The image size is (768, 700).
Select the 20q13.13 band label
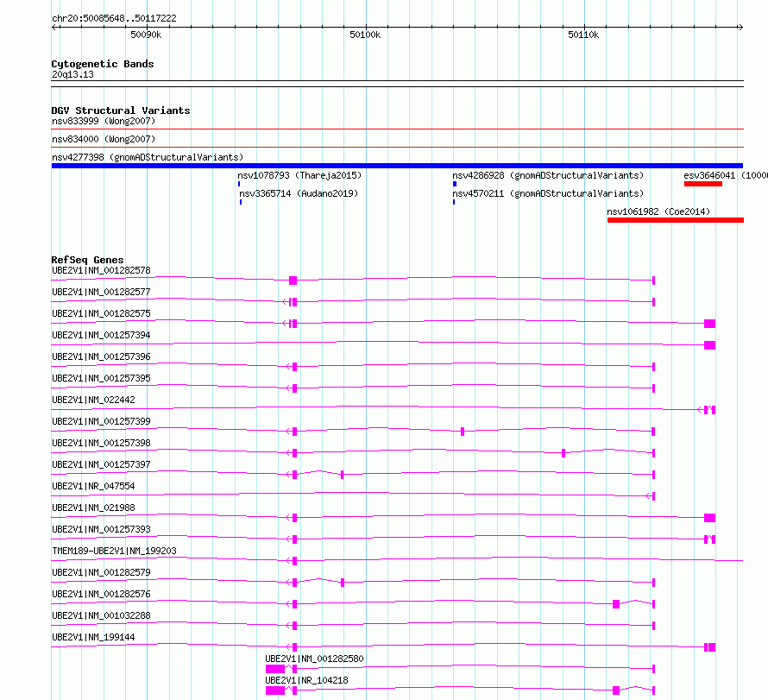(x=72, y=74)
